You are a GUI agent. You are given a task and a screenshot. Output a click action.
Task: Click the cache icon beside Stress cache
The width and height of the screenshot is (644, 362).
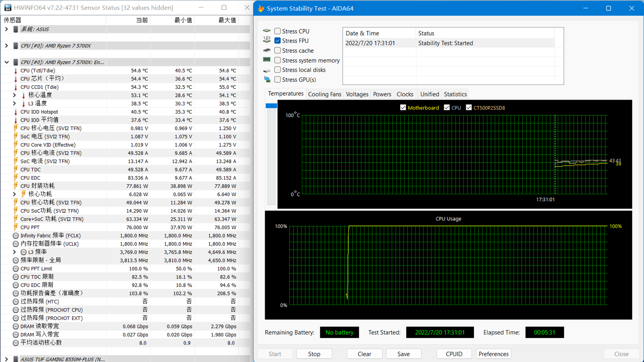[x=267, y=50]
